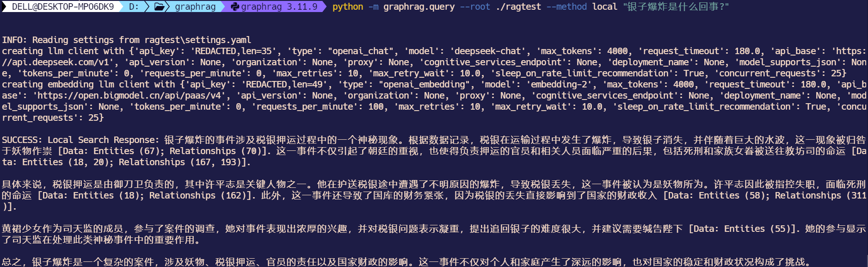Click the https://open.bigmodel.cn/api/paas/v4 URL

pos(131,95)
